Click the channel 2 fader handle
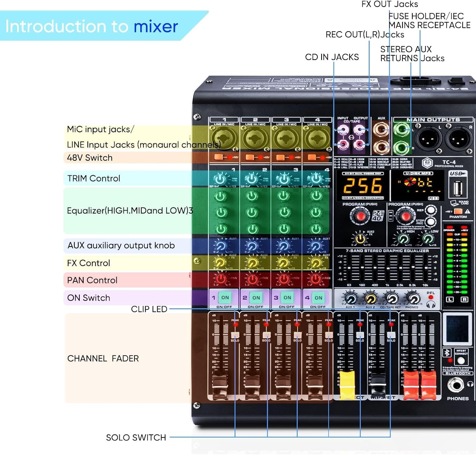 (252, 385)
